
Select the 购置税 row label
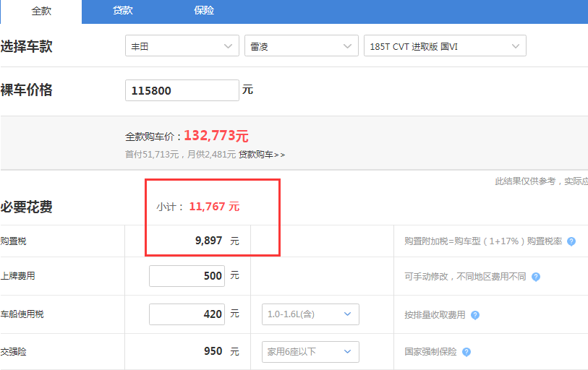[14, 241]
